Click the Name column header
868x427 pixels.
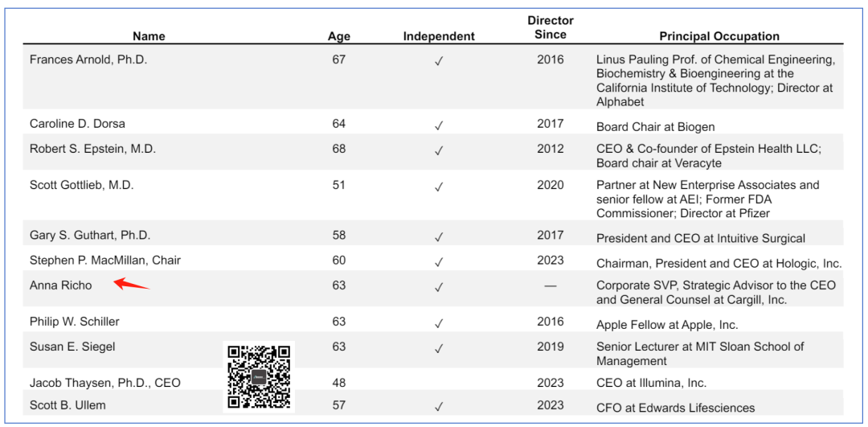[149, 36]
